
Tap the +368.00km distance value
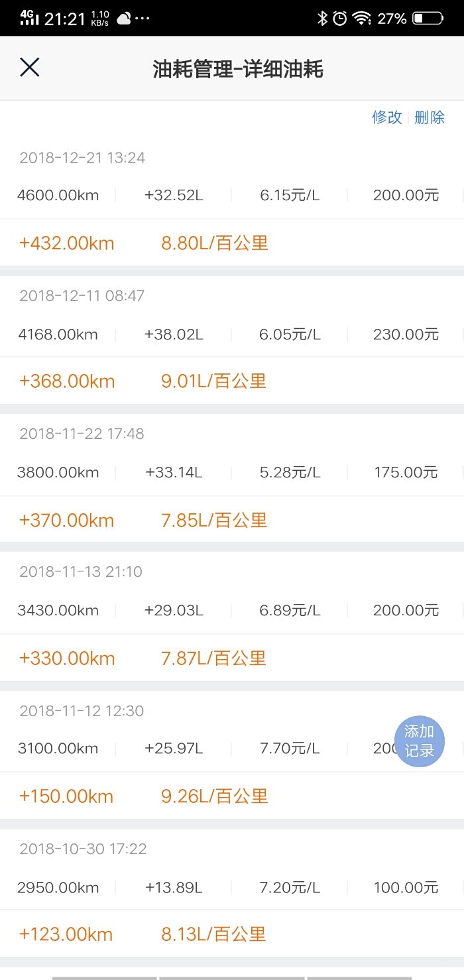pyautogui.click(x=67, y=381)
